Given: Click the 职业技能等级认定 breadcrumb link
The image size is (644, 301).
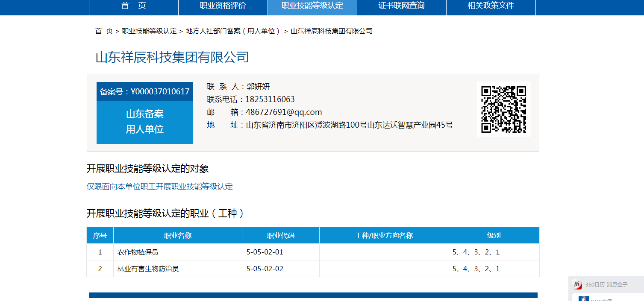Looking at the screenshot, I should pyautogui.click(x=149, y=31).
